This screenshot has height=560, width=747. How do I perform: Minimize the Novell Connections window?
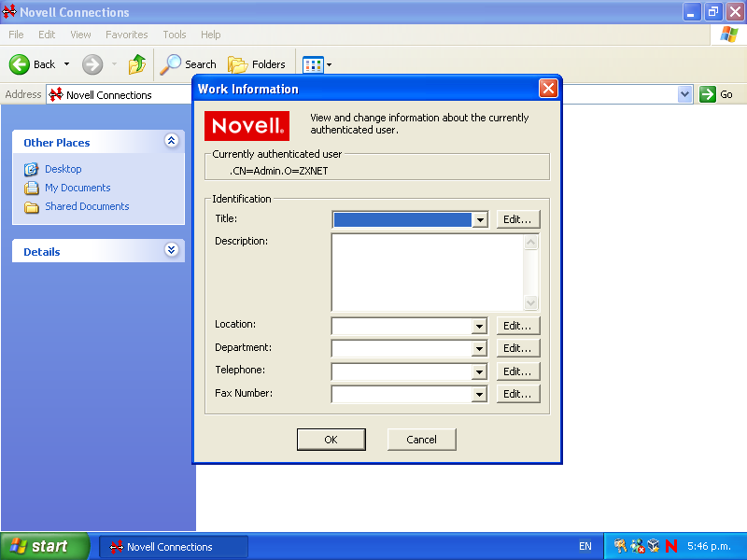click(692, 12)
